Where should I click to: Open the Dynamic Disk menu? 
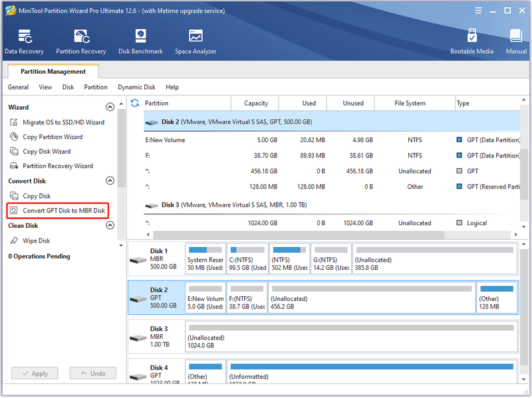point(136,87)
